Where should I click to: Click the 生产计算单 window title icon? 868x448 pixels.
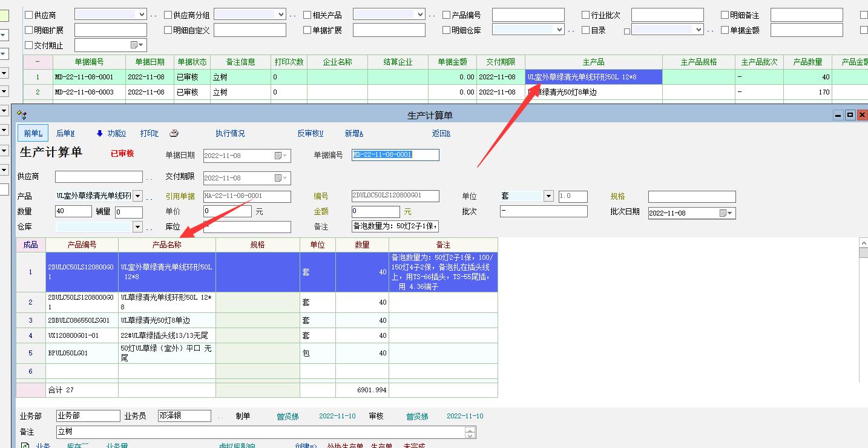coord(22,115)
